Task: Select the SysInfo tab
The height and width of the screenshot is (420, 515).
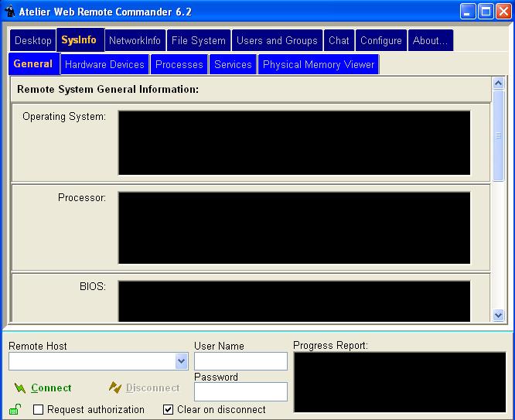Action: tap(80, 39)
